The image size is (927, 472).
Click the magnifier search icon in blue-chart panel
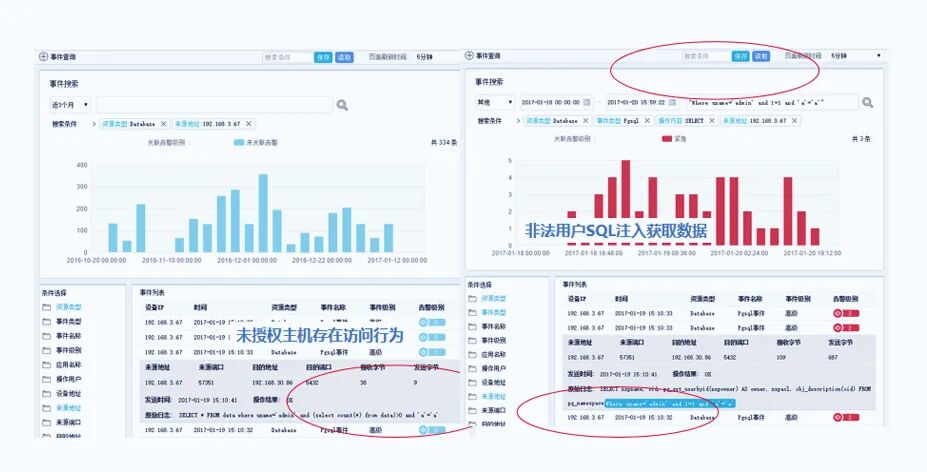(x=342, y=105)
